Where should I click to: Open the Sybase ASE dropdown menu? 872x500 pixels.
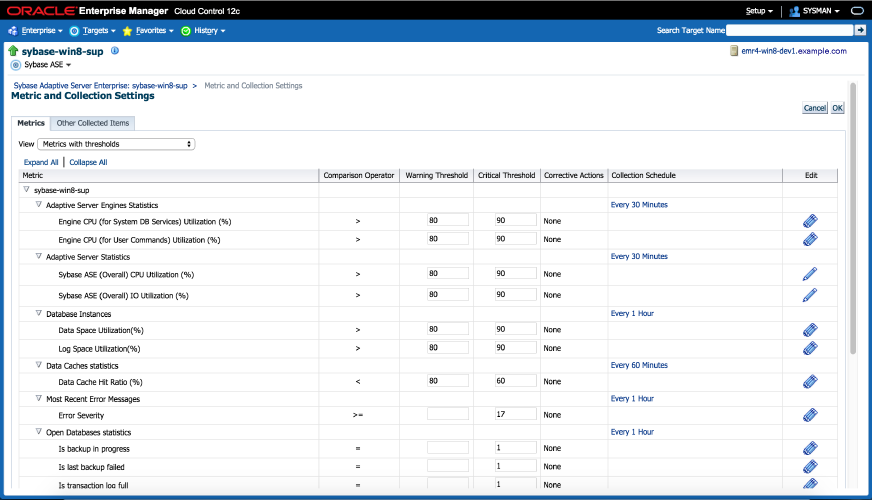(x=48, y=65)
